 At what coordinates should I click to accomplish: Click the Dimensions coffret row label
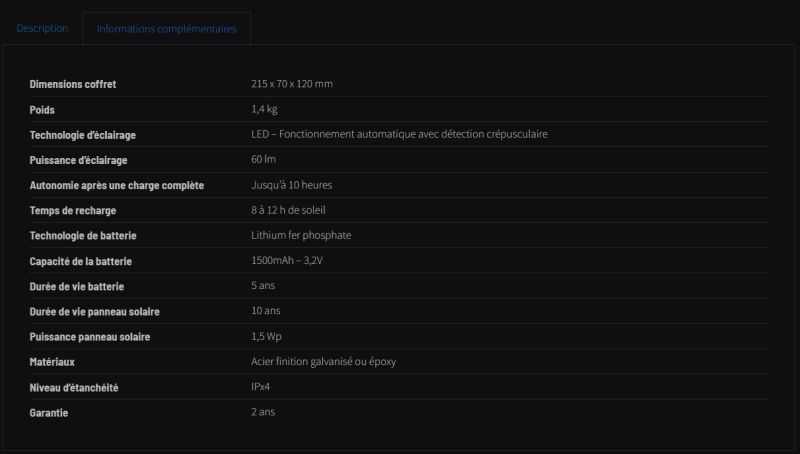pos(73,84)
